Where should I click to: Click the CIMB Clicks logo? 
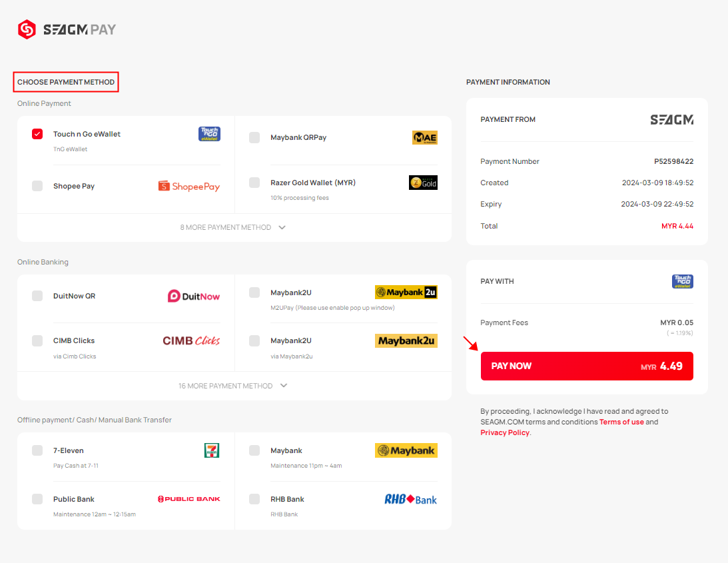tap(191, 340)
